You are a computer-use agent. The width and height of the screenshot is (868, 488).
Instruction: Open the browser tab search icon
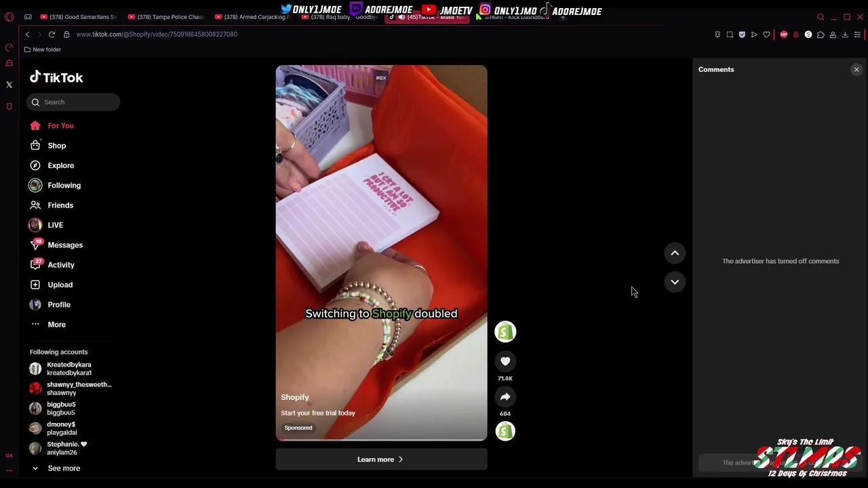pyautogui.click(x=821, y=17)
